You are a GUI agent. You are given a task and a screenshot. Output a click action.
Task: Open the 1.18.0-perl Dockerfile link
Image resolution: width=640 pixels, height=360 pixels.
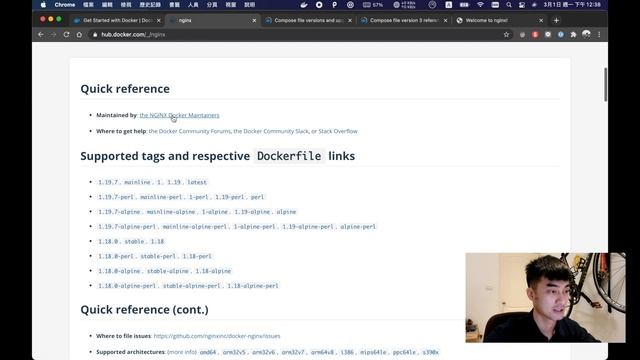tap(155, 256)
